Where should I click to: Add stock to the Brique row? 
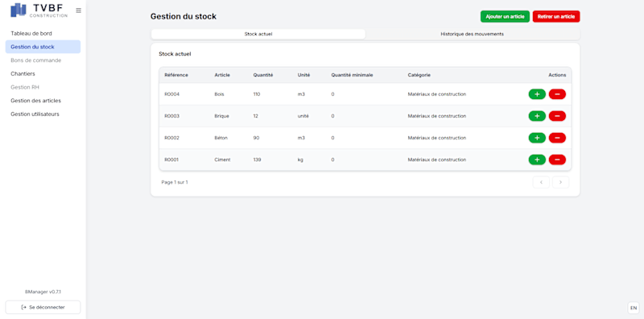point(537,116)
